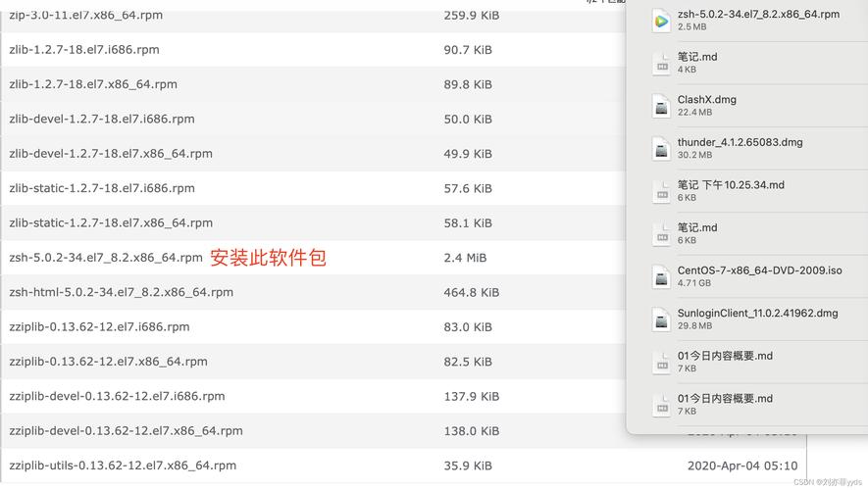Select CentOS-7-x86_64-DVD-2009.iso download name
The image size is (868, 490).
(759, 270)
